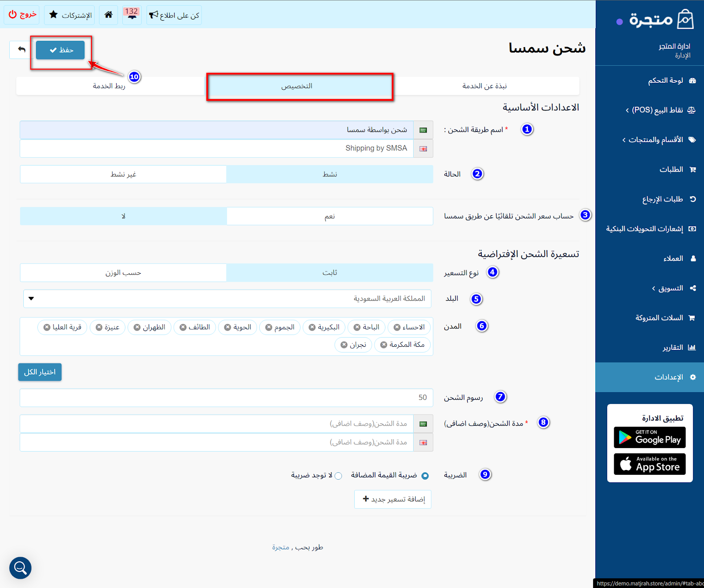Open the notifications bell showing 132
Screen dimensions: 704x588
pos(132,15)
